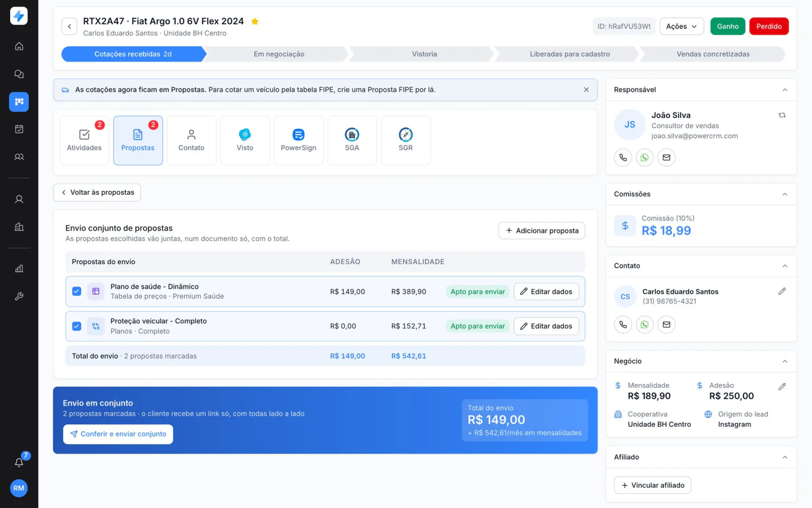The height and width of the screenshot is (508, 812).
Task: Switch to the Atividades tab
Action: pyautogui.click(x=84, y=141)
